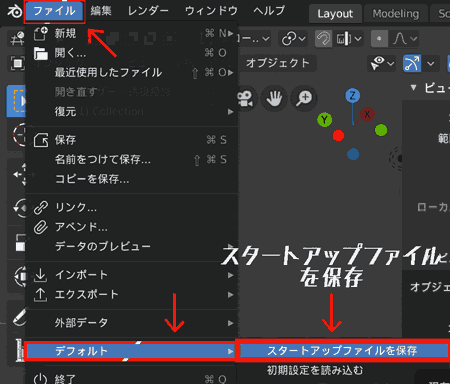Select the cursor tool
This screenshot has height=384, width=450.
click(17, 135)
